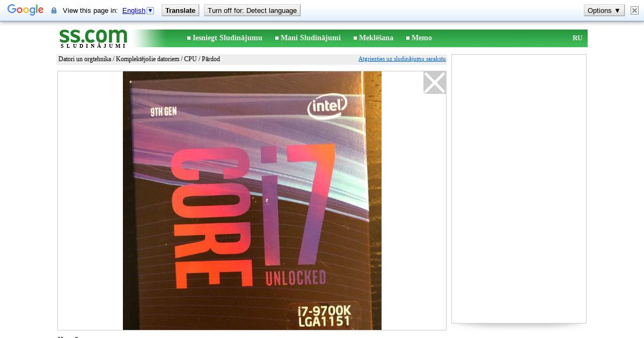Click the Intel Core i7 box photo
644x338 pixels.
click(x=252, y=201)
